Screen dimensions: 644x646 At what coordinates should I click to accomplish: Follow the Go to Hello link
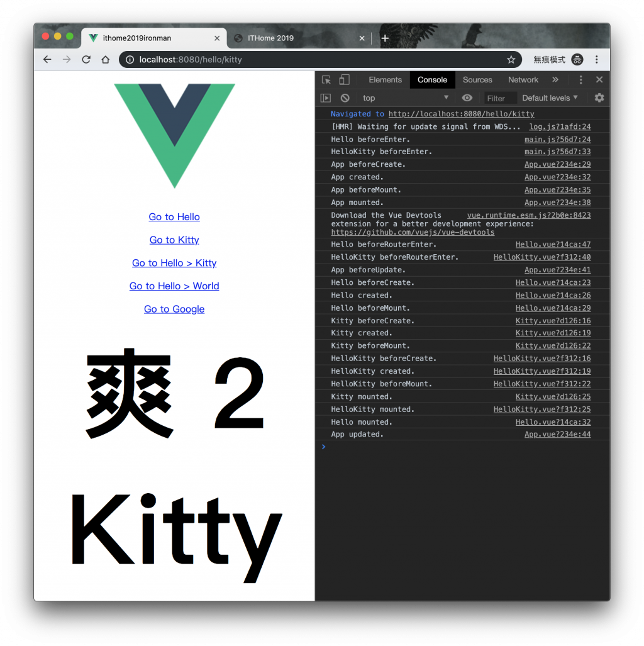174,217
